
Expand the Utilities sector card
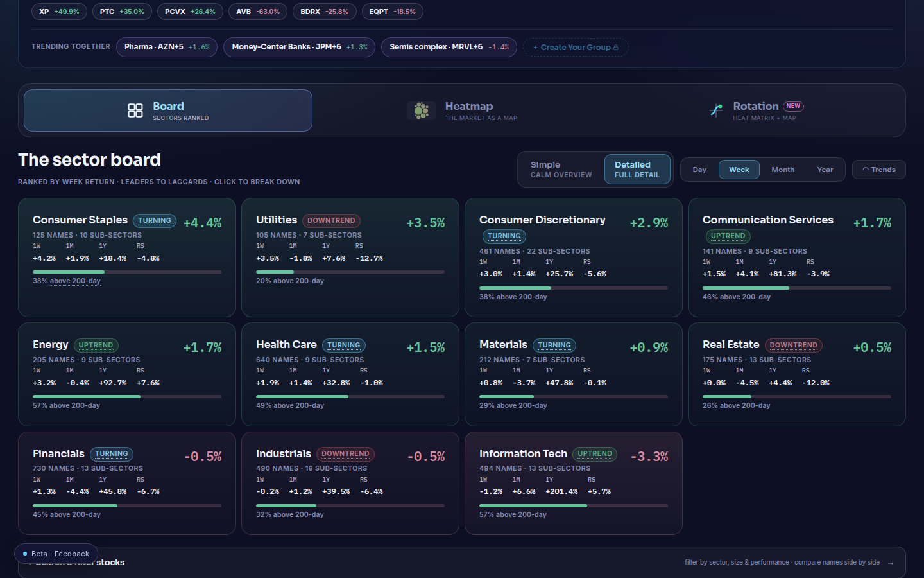[350, 258]
